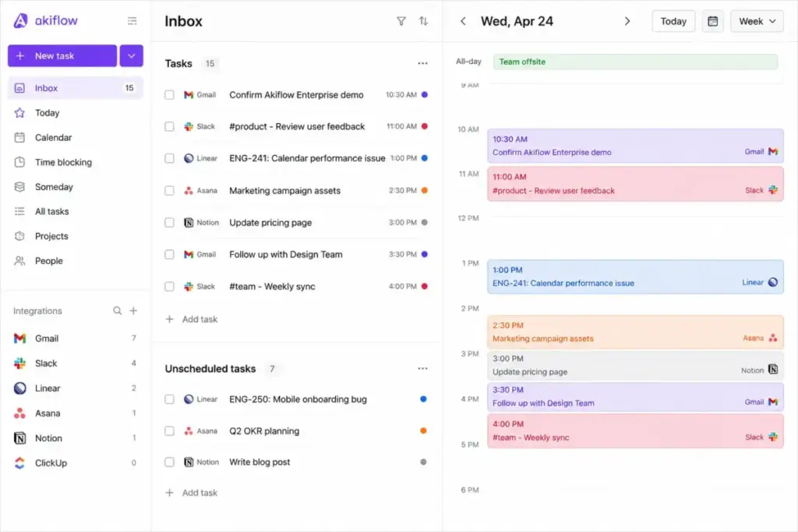Open the Week view dropdown
798x532 pixels.
point(757,21)
